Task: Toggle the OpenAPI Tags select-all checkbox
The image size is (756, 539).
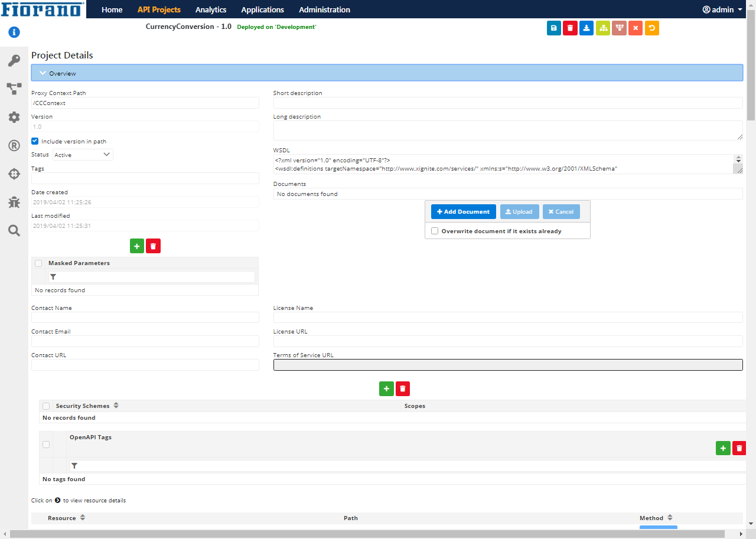Action: click(46, 445)
